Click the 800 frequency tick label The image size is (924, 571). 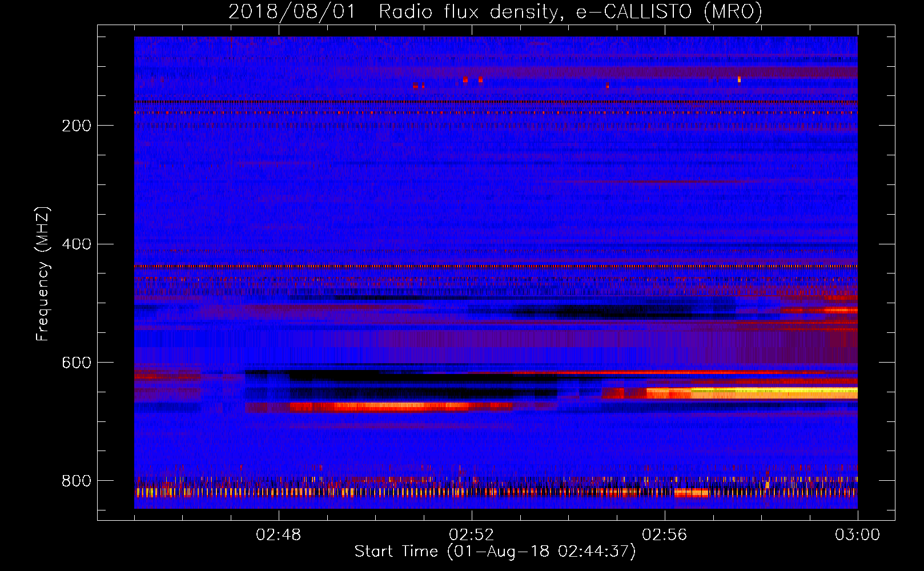click(77, 481)
